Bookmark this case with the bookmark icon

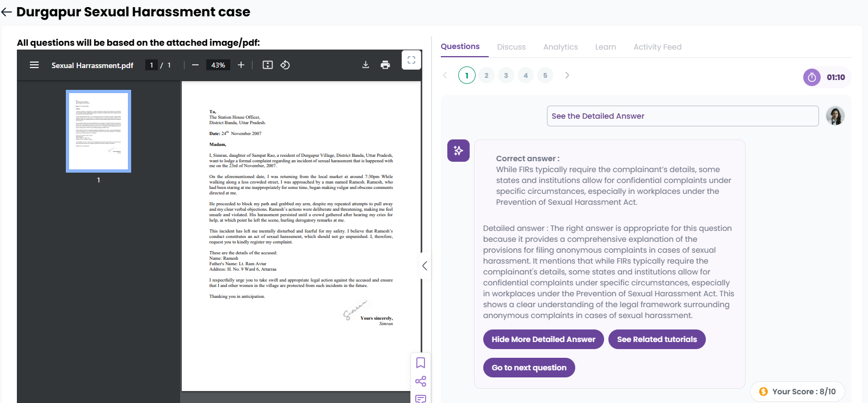(x=421, y=363)
